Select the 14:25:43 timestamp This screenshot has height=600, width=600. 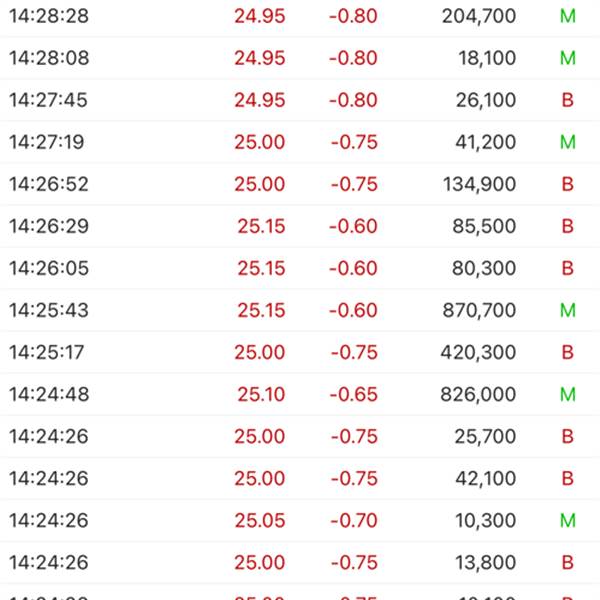[x=49, y=310]
